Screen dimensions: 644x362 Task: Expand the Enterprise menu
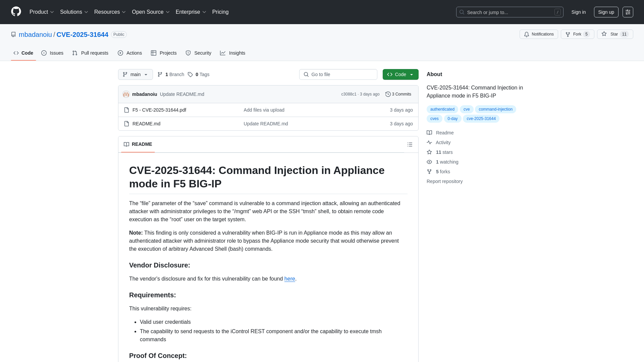(191, 12)
